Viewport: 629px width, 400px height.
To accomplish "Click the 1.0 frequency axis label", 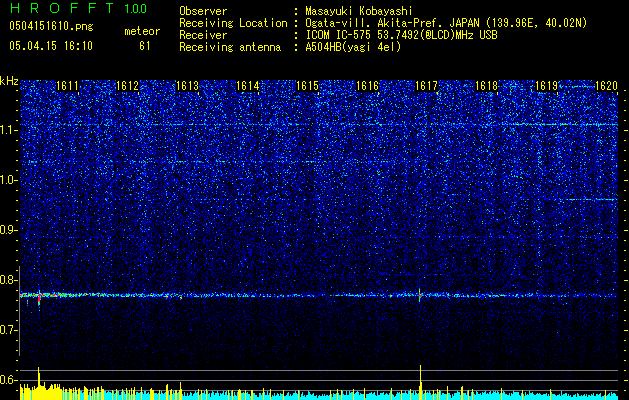I will (x=9, y=180).
